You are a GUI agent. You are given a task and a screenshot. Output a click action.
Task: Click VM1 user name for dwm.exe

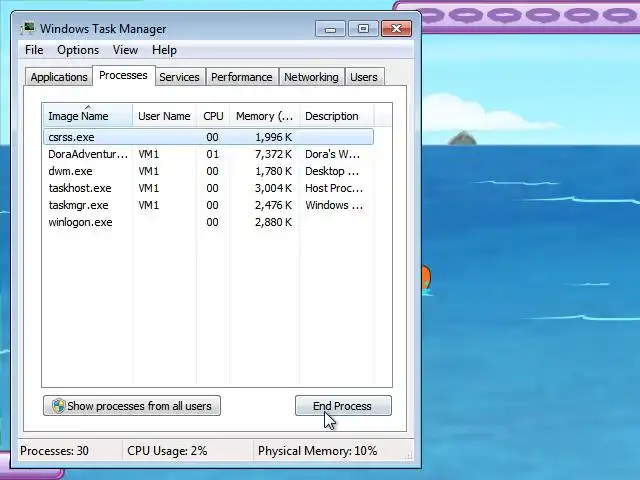[x=149, y=171]
